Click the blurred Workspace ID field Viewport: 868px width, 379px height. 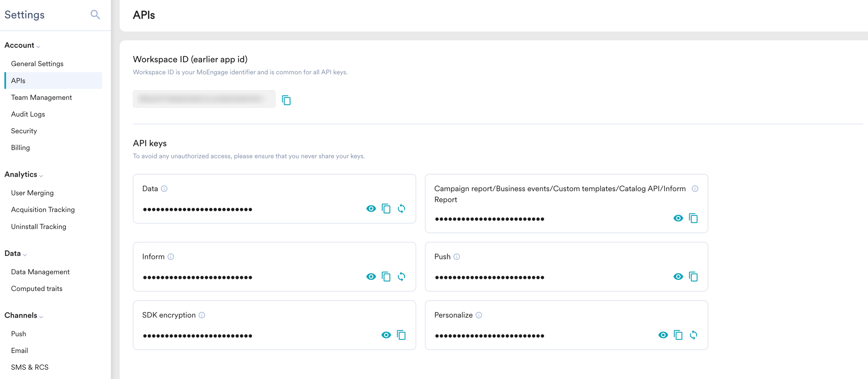(204, 99)
